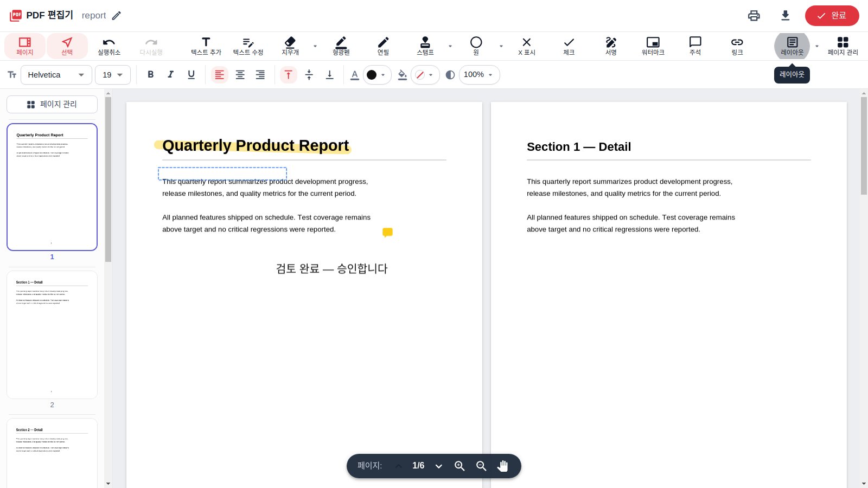Open the 100% opacity dropdown

coord(479,75)
